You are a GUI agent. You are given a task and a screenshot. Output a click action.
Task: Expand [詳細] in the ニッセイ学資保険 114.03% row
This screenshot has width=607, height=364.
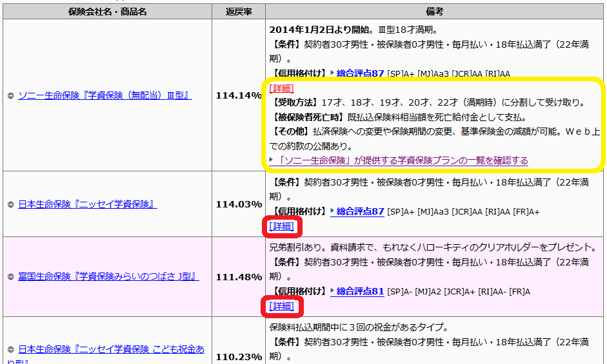(x=281, y=226)
